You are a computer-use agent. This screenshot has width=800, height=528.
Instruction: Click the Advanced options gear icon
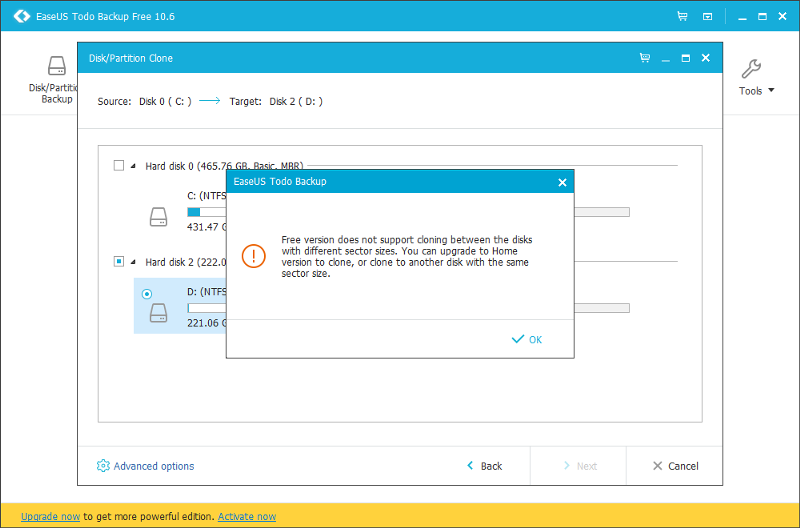click(103, 466)
